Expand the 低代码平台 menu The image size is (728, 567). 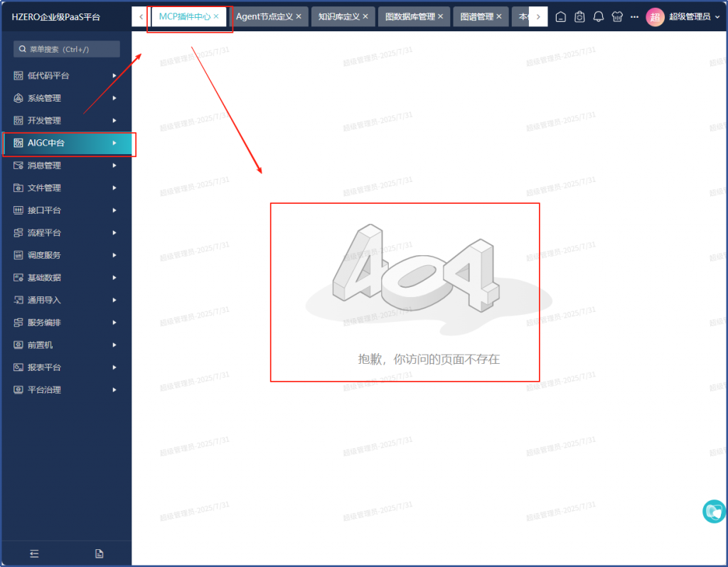(65, 75)
